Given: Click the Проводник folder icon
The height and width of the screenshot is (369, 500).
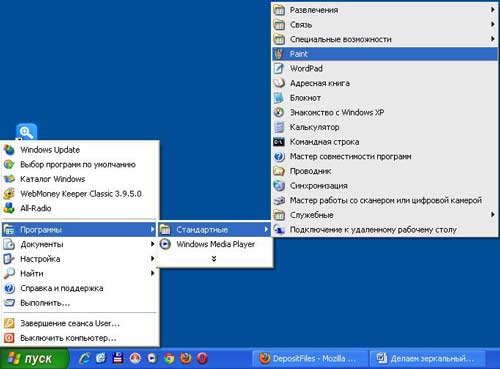Looking at the screenshot, I should tap(279, 171).
